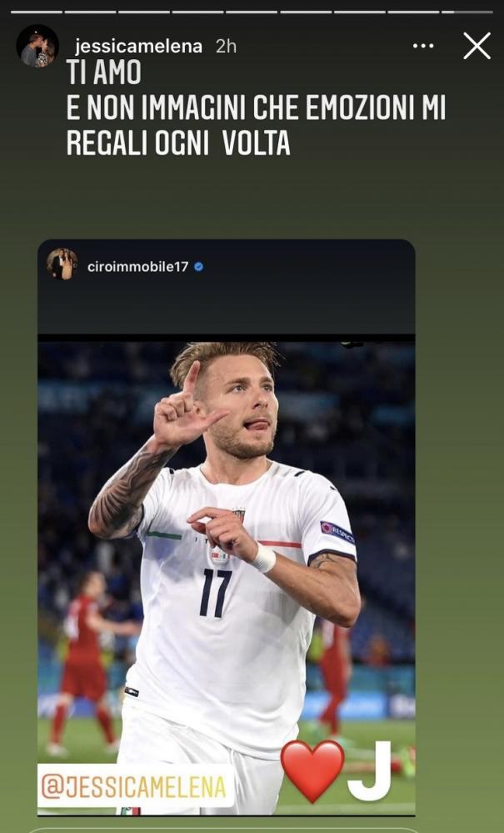Tap the REGALI OGNI VOLTA caption line

click(x=178, y=143)
